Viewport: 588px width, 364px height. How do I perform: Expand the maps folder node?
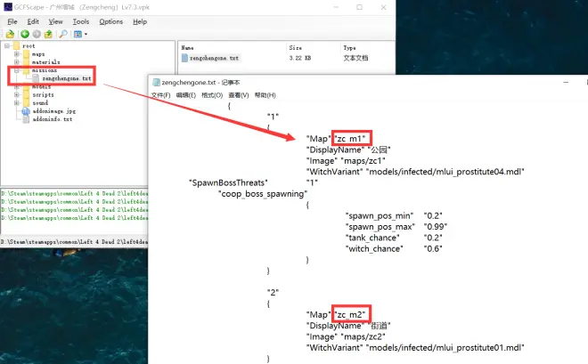point(16,54)
